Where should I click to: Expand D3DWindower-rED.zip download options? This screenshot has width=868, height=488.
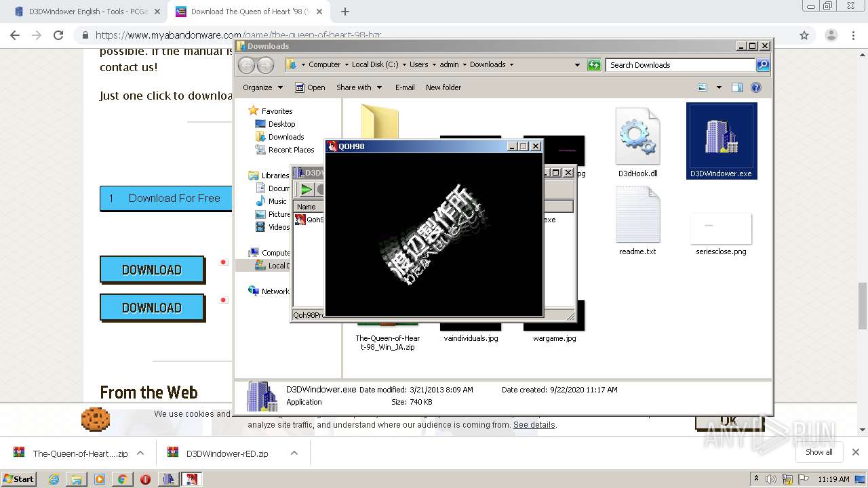click(294, 453)
